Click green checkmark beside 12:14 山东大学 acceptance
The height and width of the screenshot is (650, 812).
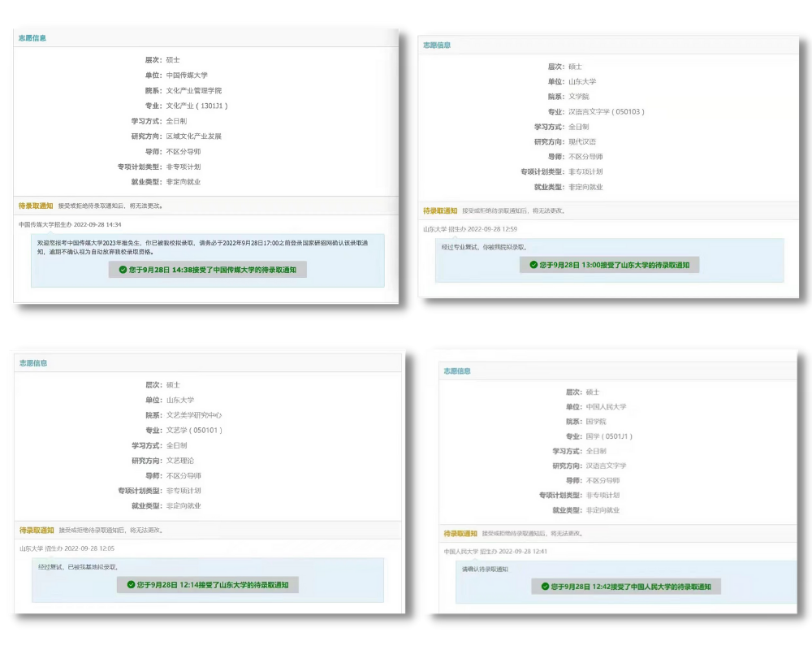(x=132, y=584)
